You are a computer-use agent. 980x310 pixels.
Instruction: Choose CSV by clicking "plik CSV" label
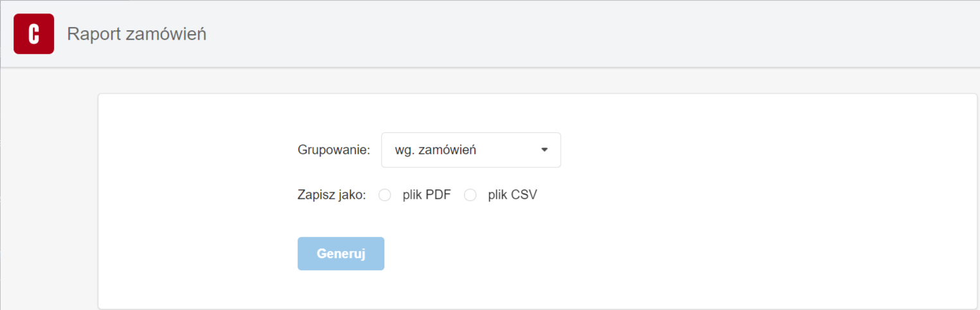coord(512,195)
